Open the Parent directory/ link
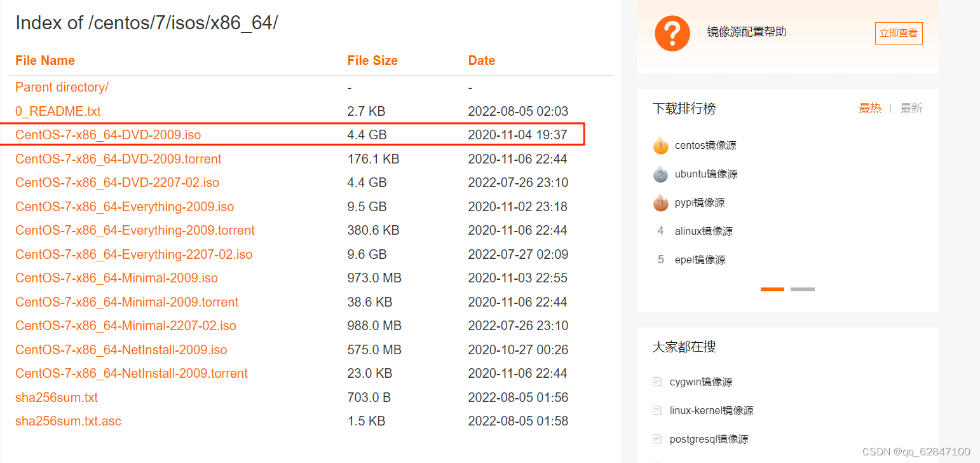 point(62,87)
